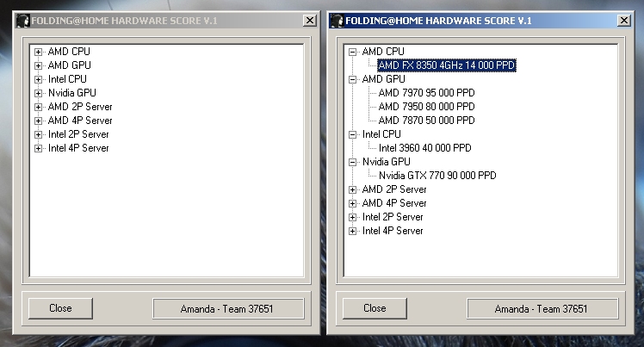644x347 pixels.
Task: Click the inactive left window's title bar text
Action: (124, 21)
